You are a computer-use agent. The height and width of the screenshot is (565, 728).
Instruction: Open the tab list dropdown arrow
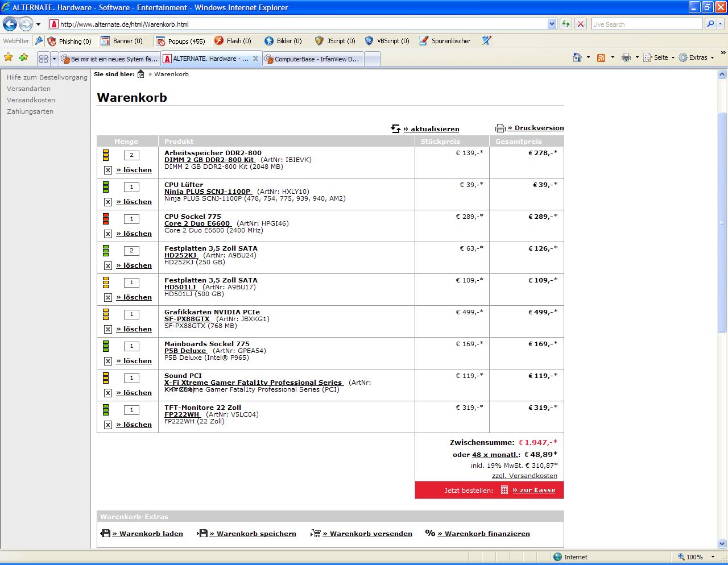[x=55, y=59]
